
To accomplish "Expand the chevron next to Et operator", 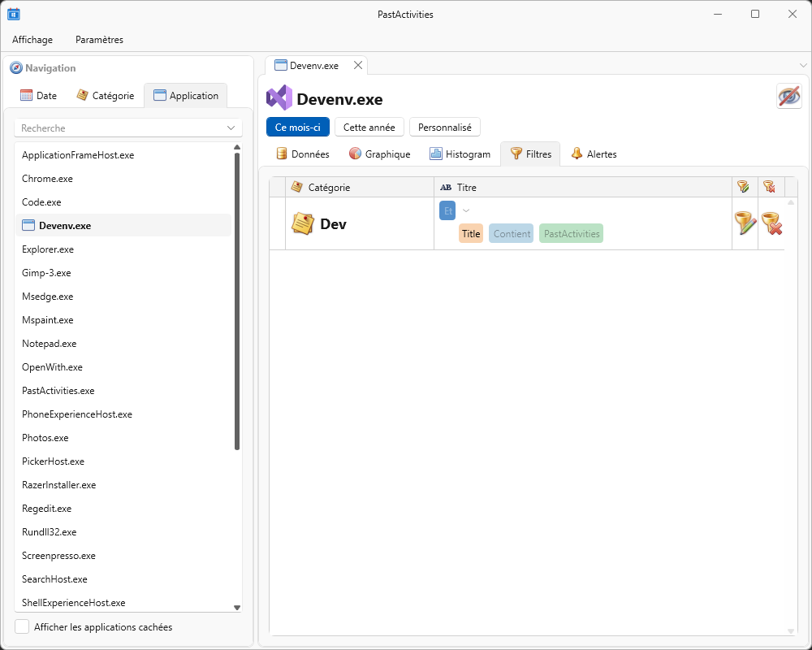I will click(x=466, y=210).
